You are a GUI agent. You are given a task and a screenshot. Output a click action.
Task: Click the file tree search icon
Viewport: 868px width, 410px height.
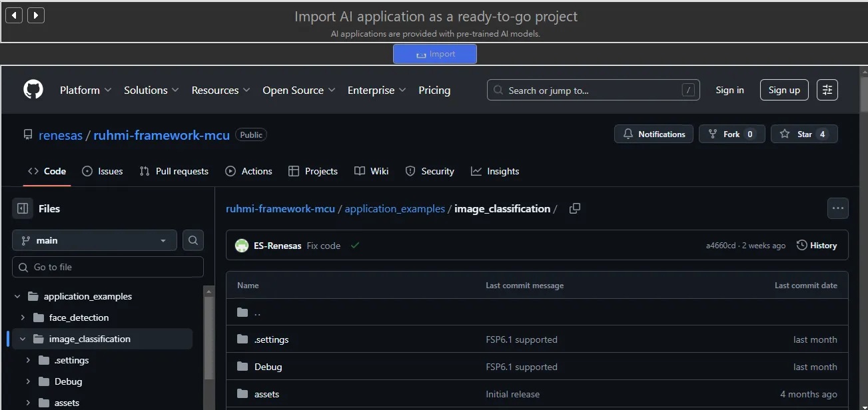click(x=193, y=240)
